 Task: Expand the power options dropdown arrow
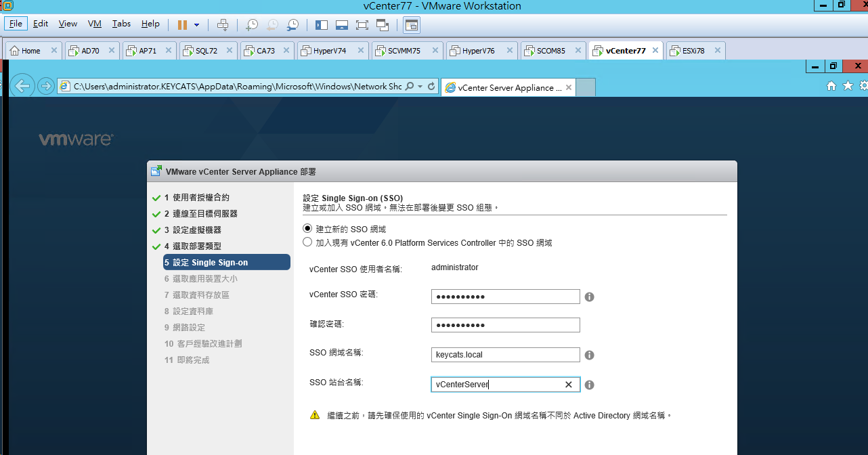point(196,25)
